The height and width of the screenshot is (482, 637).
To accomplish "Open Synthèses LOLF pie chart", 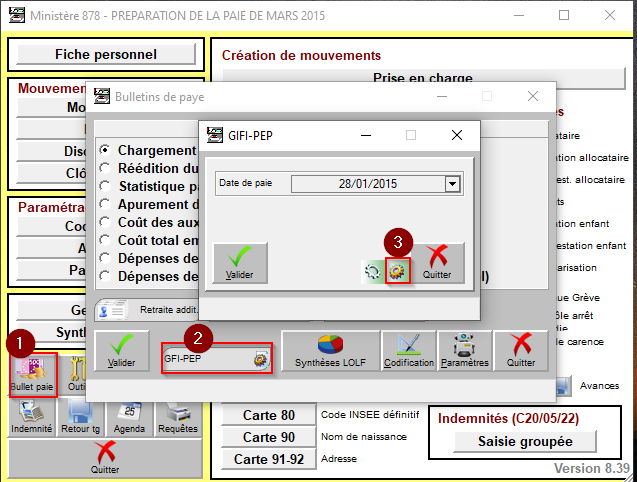I will pyautogui.click(x=329, y=351).
